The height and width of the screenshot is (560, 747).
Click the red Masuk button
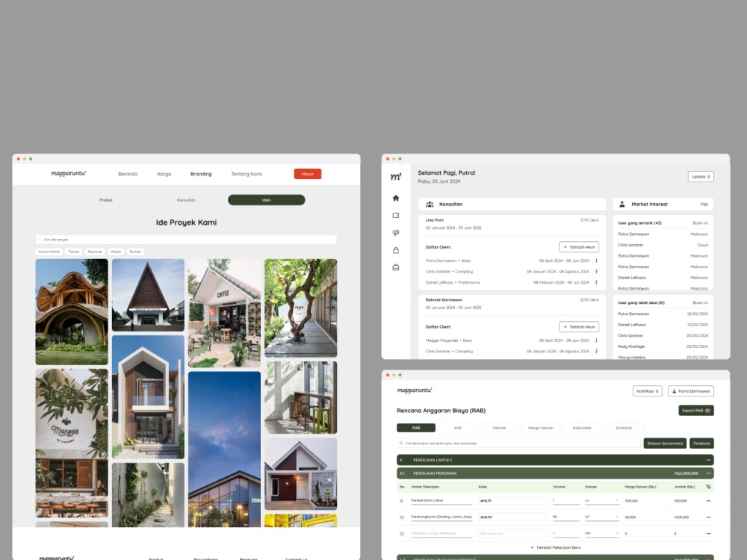[308, 174]
